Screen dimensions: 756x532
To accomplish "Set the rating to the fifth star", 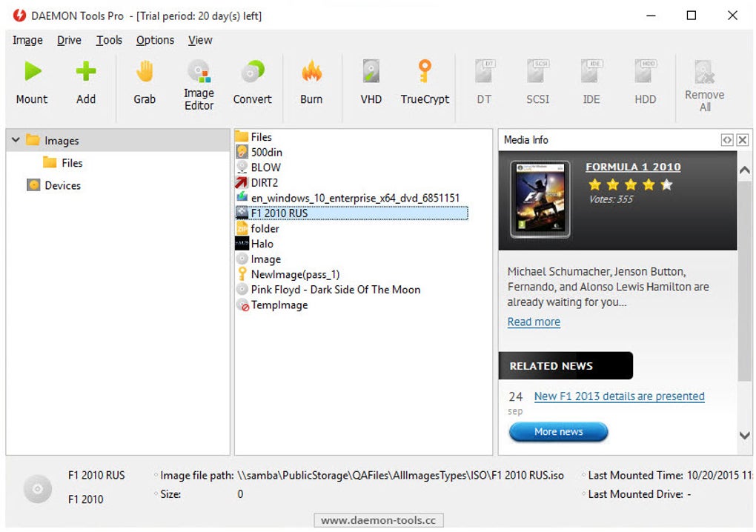I will pyautogui.click(x=666, y=184).
